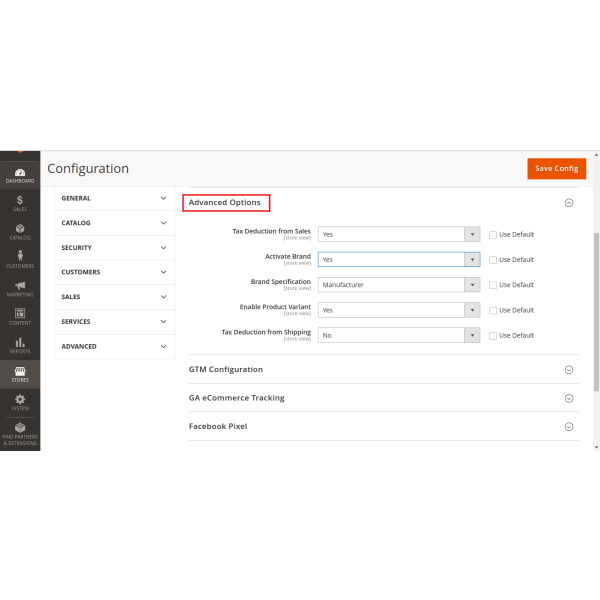Open the Catalog sidebar icon

[20, 231]
